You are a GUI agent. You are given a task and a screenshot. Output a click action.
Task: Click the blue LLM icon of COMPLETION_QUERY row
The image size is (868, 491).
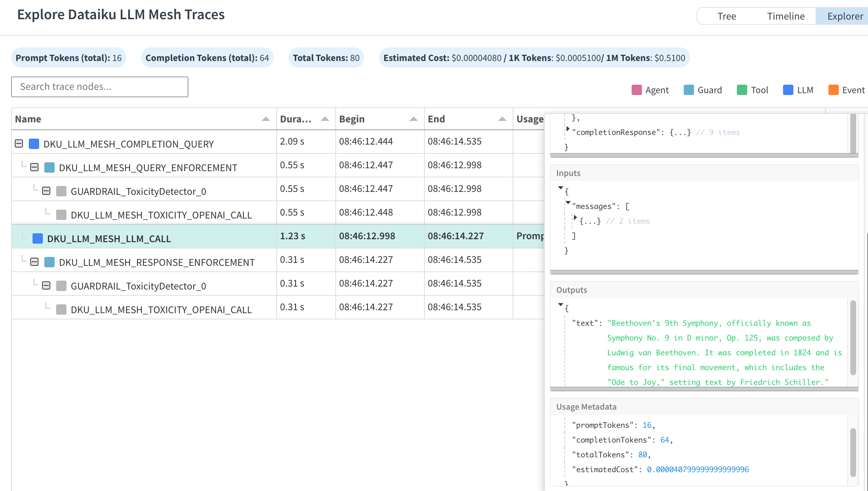[x=34, y=143]
